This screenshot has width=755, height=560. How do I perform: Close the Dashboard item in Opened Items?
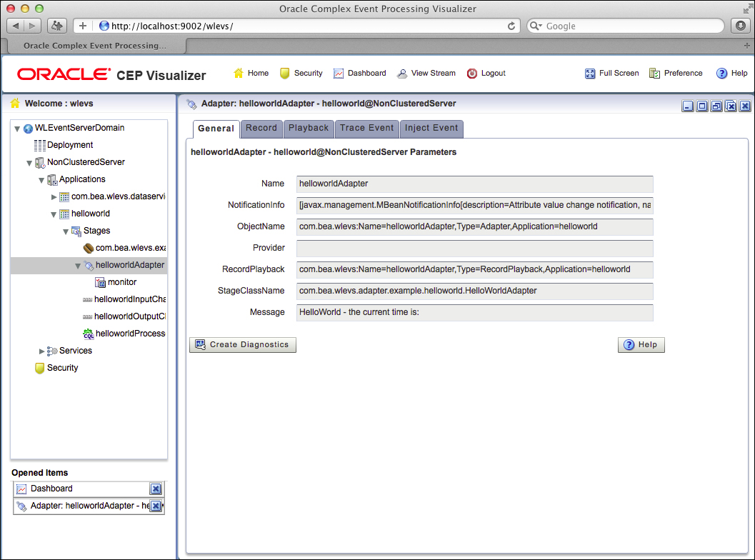click(x=156, y=489)
